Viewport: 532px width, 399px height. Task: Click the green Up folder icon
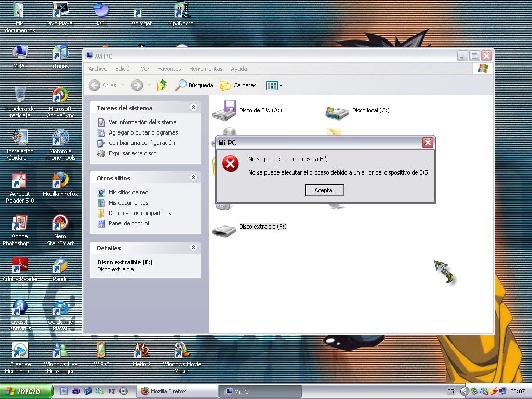162,85
